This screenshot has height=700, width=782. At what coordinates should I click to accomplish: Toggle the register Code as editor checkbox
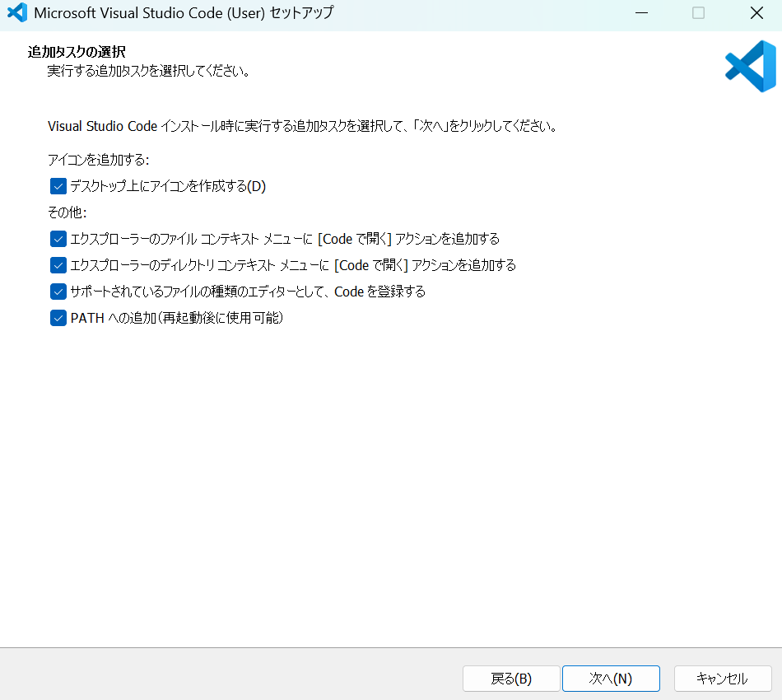[x=58, y=292]
